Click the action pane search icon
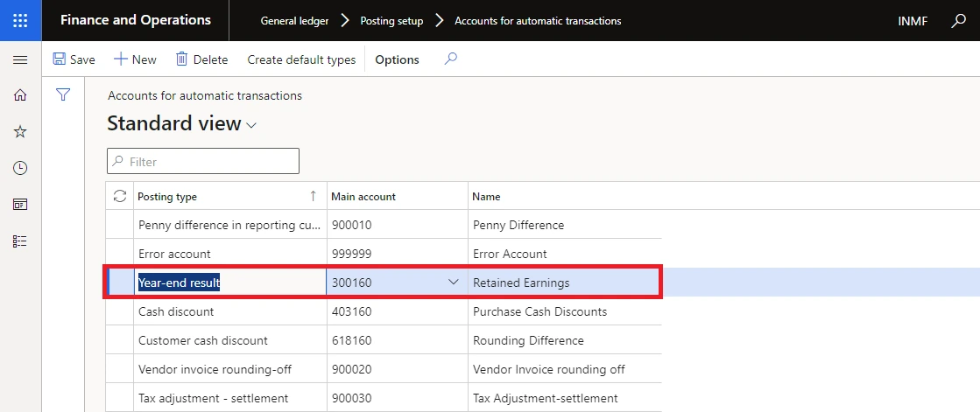Image resolution: width=980 pixels, height=412 pixels. coord(450,59)
